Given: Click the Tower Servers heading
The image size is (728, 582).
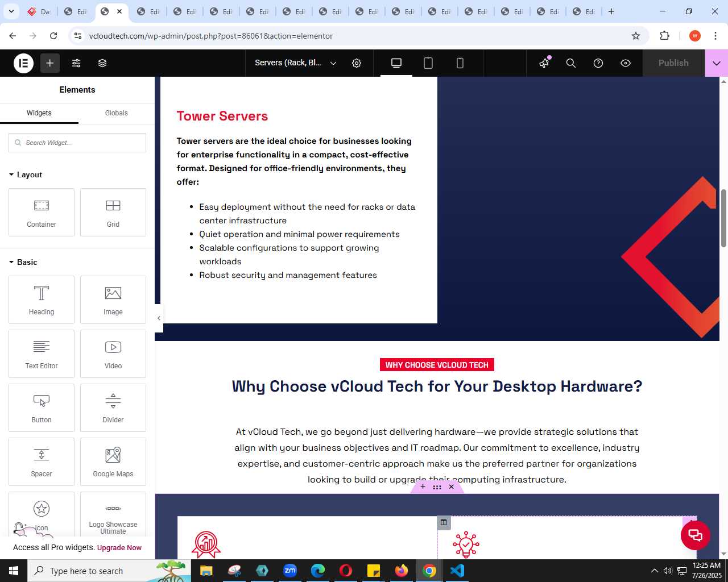Looking at the screenshot, I should point(222,116).
